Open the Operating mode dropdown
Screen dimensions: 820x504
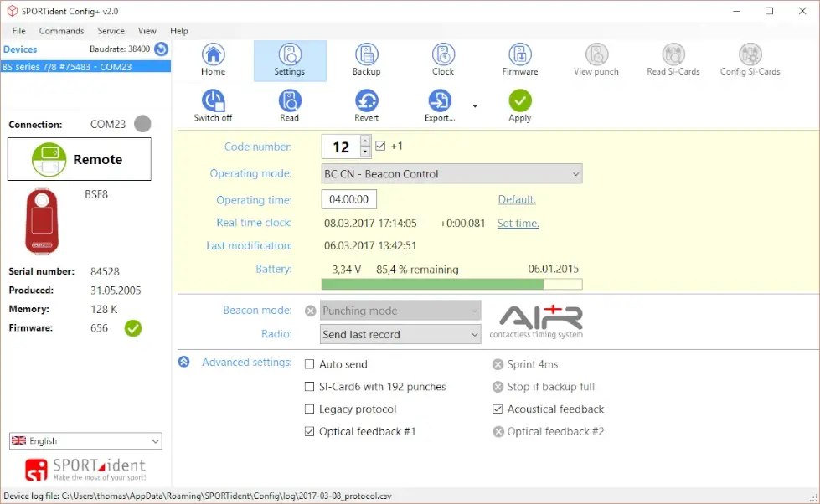[452, 174]
